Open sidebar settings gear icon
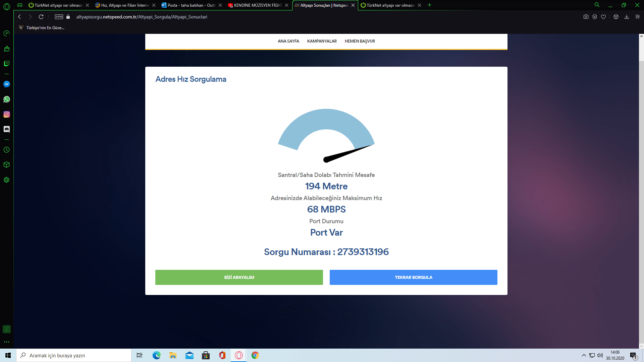Viewport: 644px width, 362px height. tap(7, 180)
